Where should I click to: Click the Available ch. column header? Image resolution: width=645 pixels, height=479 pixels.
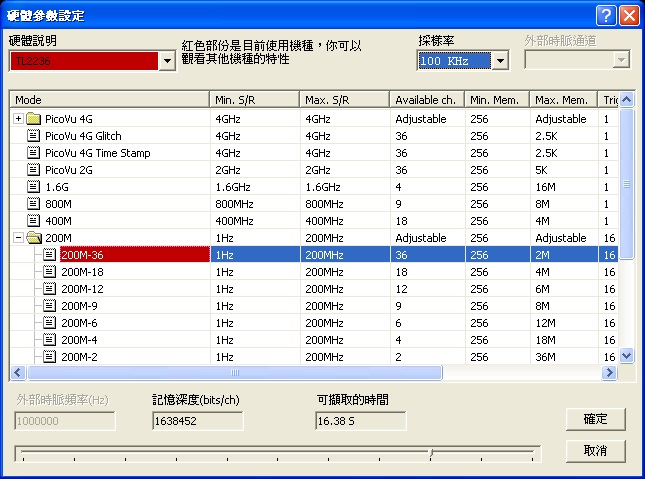[427, 100]
